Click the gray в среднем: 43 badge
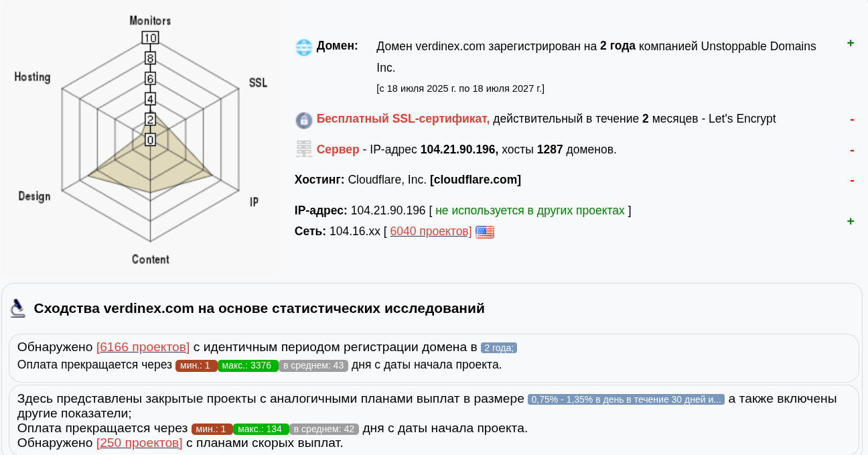Image resolution: width=868 pixels, height=455 pixels. pyautogui.click(x=314, y=366)
